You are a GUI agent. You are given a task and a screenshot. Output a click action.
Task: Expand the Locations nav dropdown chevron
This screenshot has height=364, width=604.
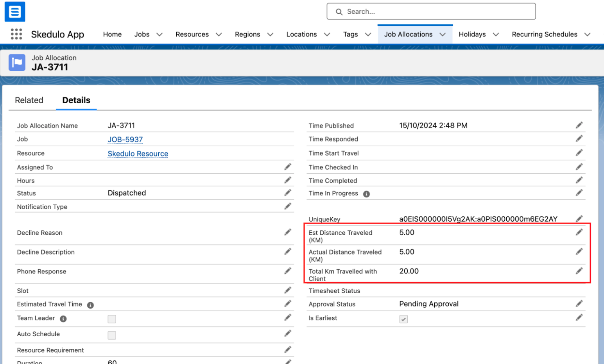[327, 34]
